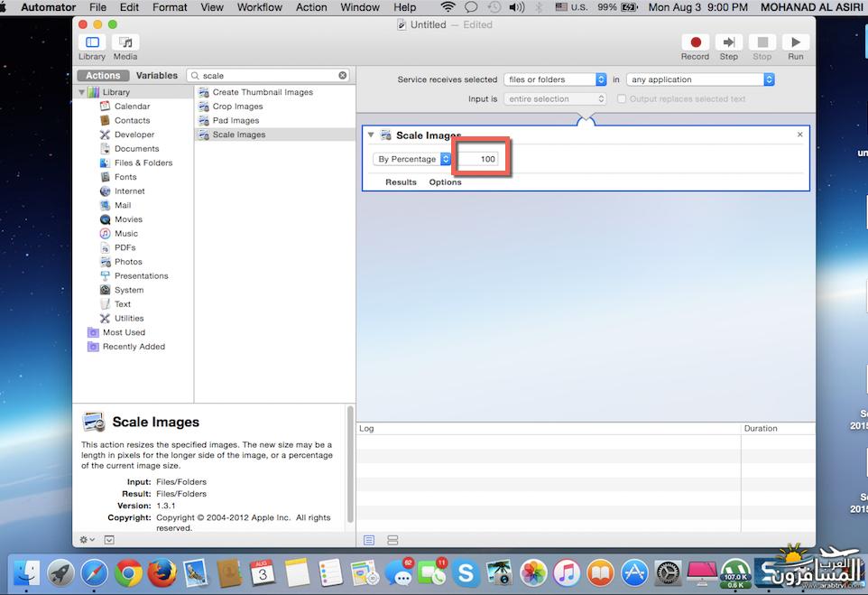Launch Google Chrome from the Dock

[128, 572]
